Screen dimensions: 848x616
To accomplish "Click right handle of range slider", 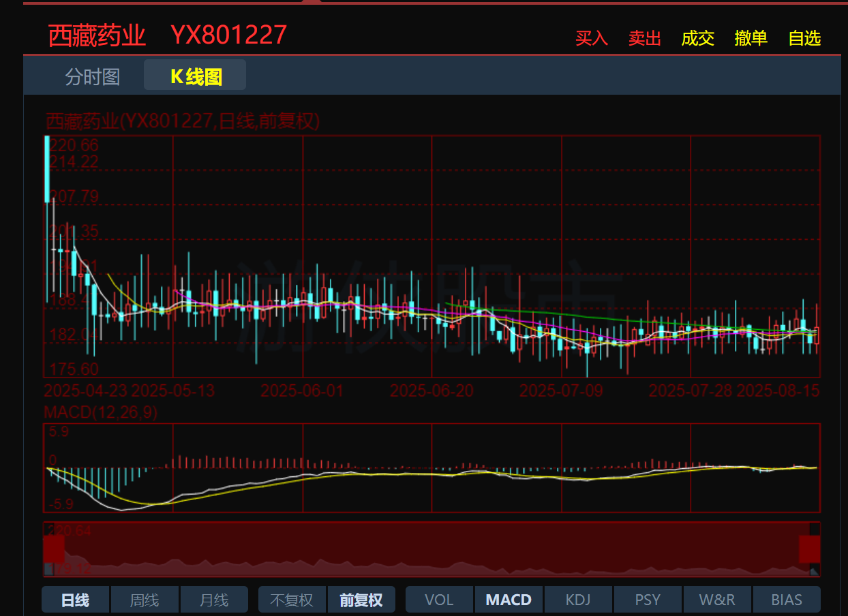I will (810, 549).
